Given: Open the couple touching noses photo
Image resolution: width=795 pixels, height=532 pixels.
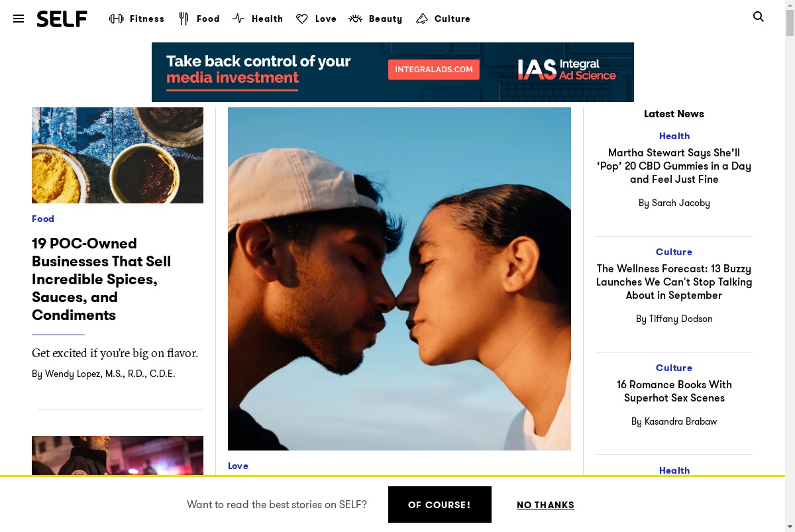Looking at the screenshot, I should pyautogui.click(x=399, y=279).
